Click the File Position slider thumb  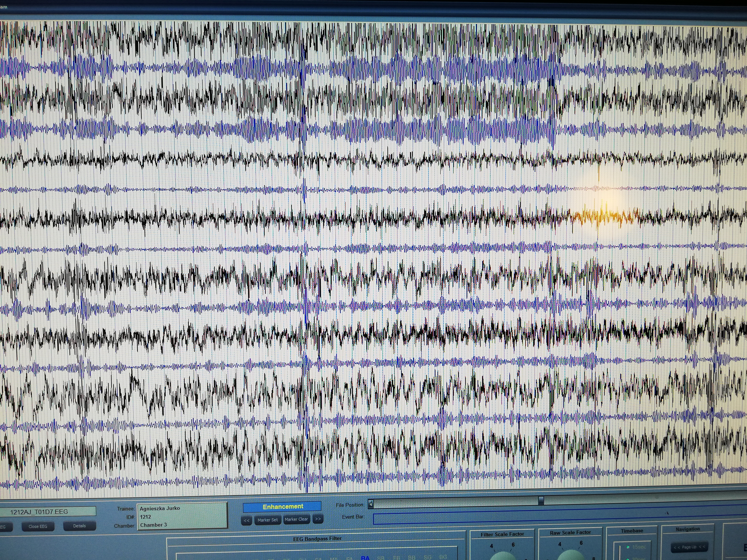(541, 501)
